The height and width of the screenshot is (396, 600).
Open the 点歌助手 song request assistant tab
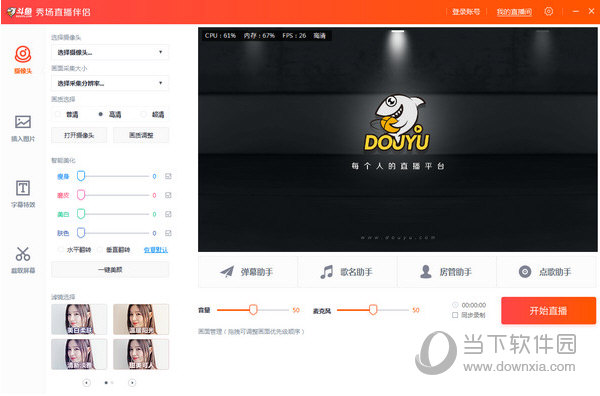(546, 272)
